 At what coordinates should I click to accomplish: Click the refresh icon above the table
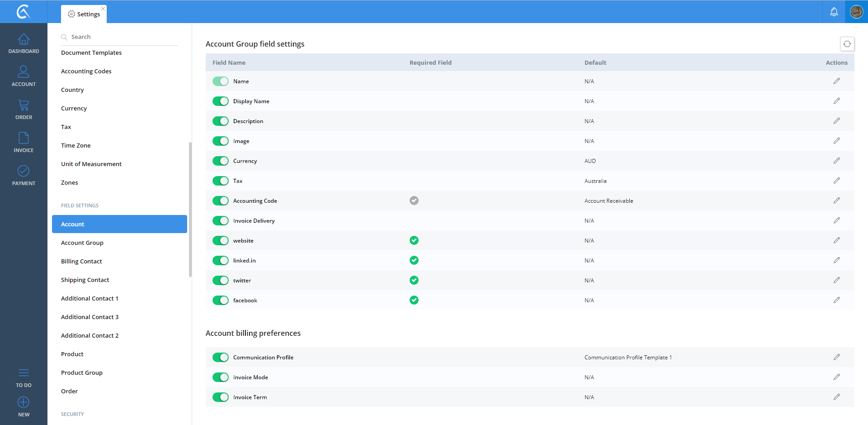pyautogui.click(x=847, y=44)
